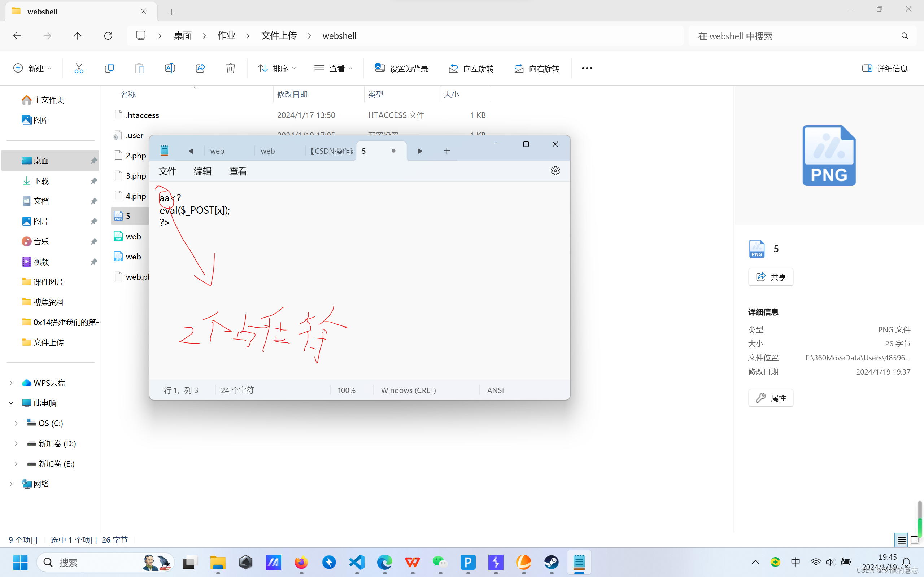924x577 pixels.
Task: Expand 新加卷 (E:) drive node
Action: [x=16, y=464]
